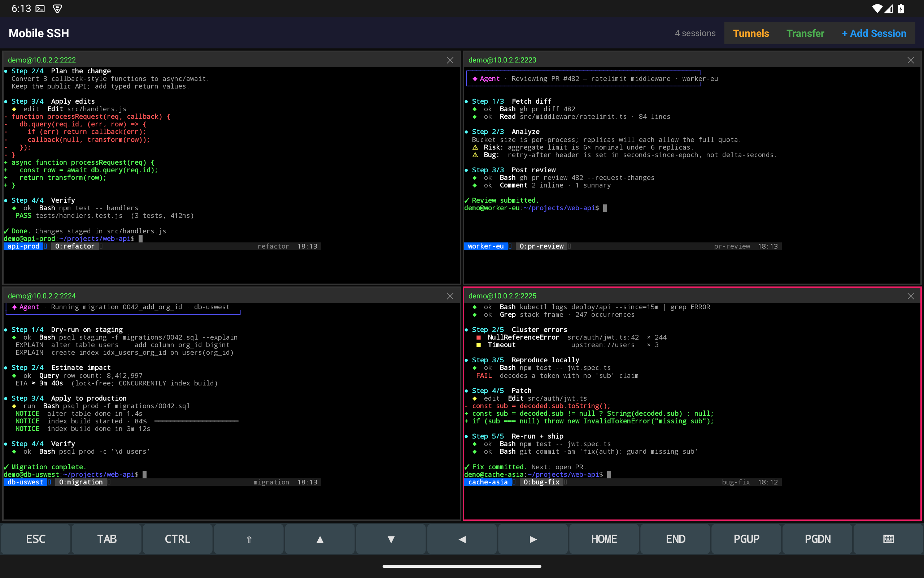The height and width of the screenshot is (578, 924).
Task: Click the 0:pr-review tmux window
Action: click(x=541, y=246)
